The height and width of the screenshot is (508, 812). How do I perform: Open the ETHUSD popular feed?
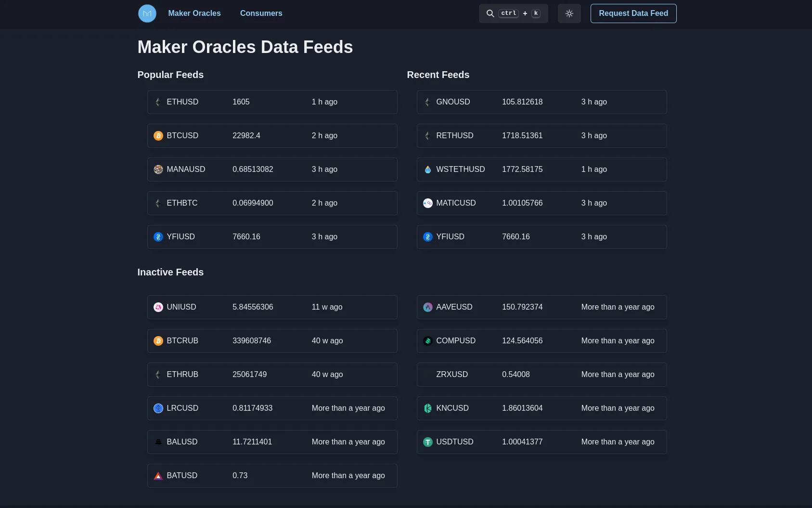(x=272, y=102)
